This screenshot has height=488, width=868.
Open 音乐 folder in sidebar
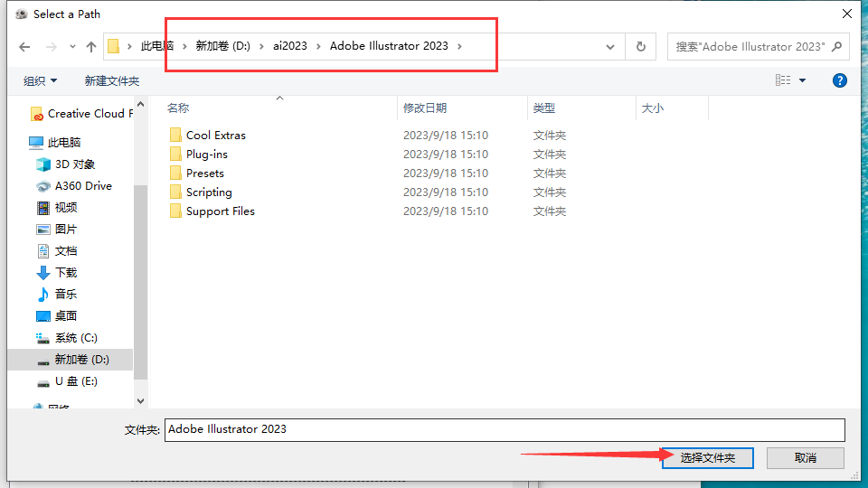point(56,295)
